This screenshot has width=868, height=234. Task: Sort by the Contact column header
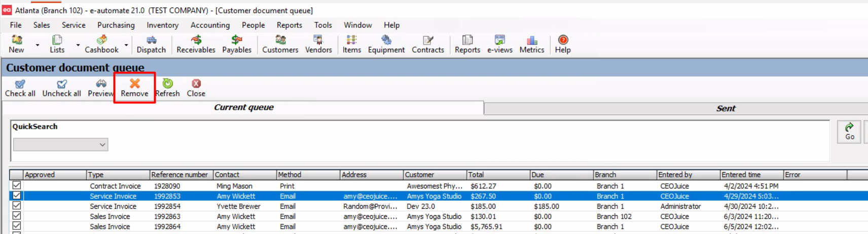coord(245,175)
